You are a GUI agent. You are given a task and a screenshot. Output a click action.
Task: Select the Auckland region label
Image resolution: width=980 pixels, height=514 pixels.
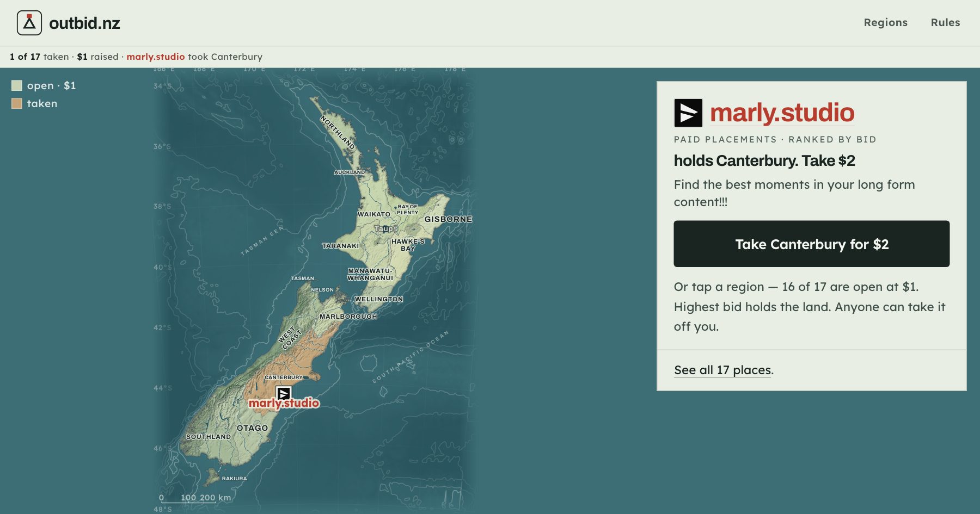(350, 172)
